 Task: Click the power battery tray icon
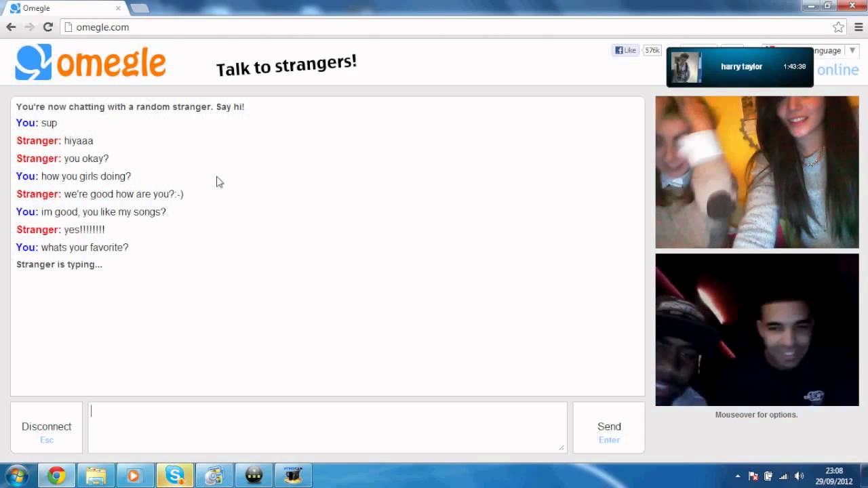[768, 476]
